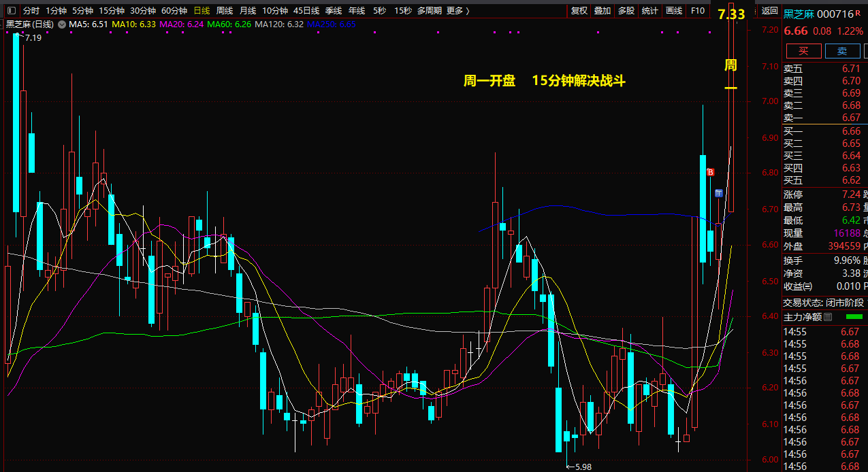Click the 买二 price 6.65
Viewport: 868px width, 472px height.
coord(851,144)
